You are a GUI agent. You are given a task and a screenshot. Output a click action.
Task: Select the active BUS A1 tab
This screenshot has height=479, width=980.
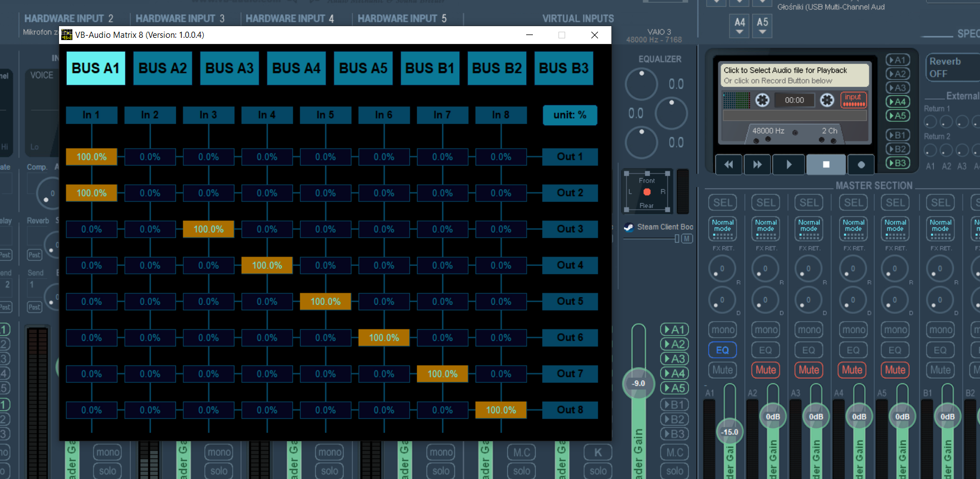coord(96,68)
